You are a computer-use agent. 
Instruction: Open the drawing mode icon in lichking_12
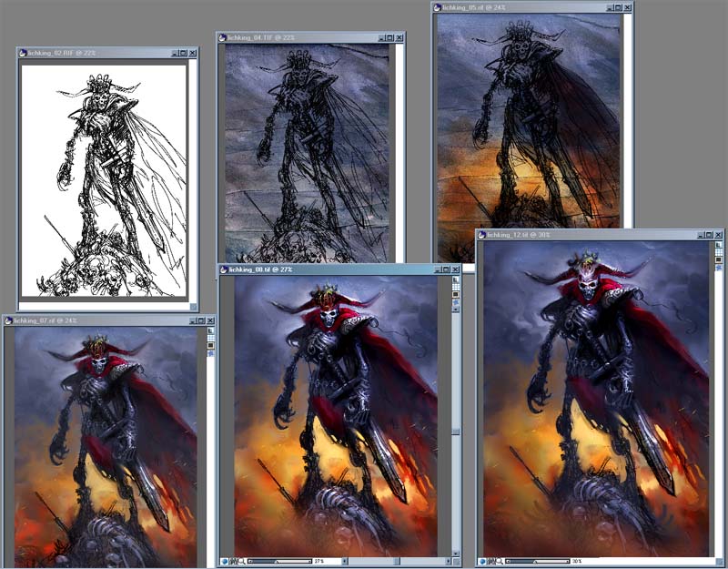pyautogui.click(x=491, y=562)
